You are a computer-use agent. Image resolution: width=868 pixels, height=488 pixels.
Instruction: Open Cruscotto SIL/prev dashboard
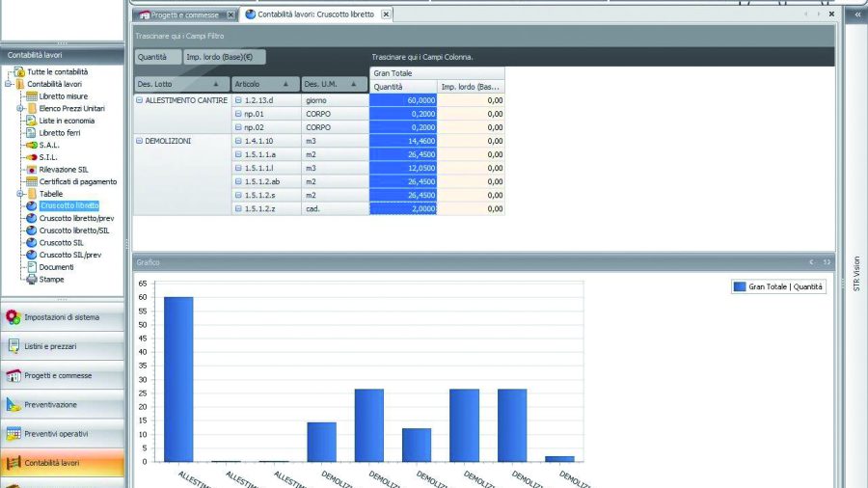(x=70, y=255)
